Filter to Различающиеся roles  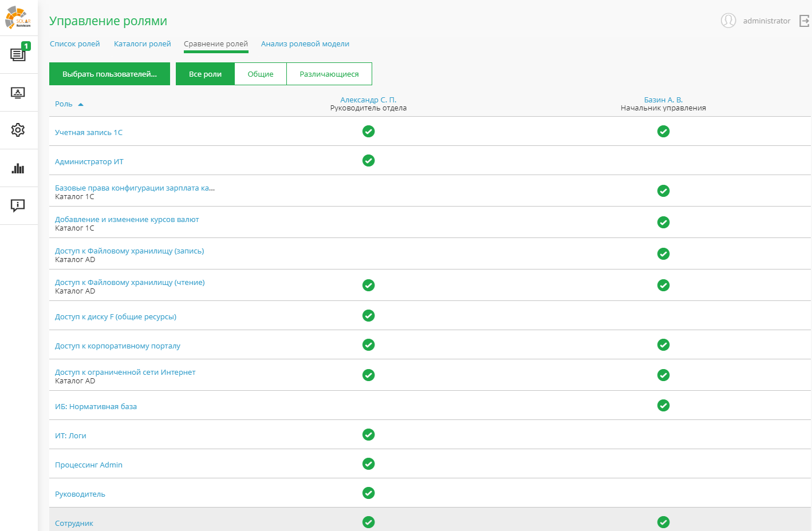329,74
